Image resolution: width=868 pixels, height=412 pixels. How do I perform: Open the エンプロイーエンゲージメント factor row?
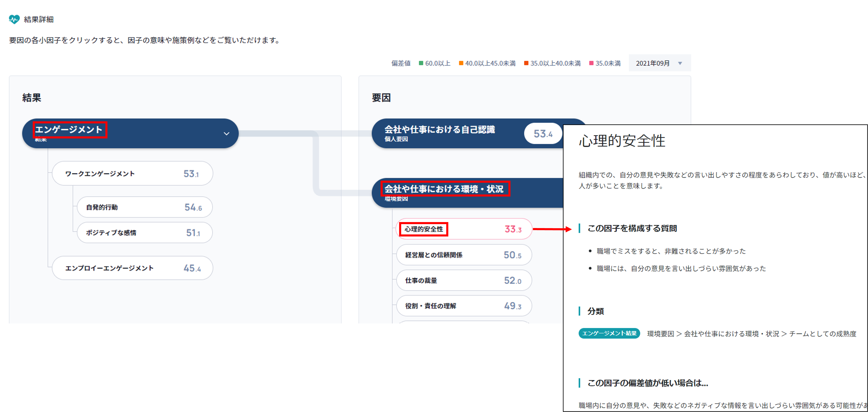click(132, 268)
